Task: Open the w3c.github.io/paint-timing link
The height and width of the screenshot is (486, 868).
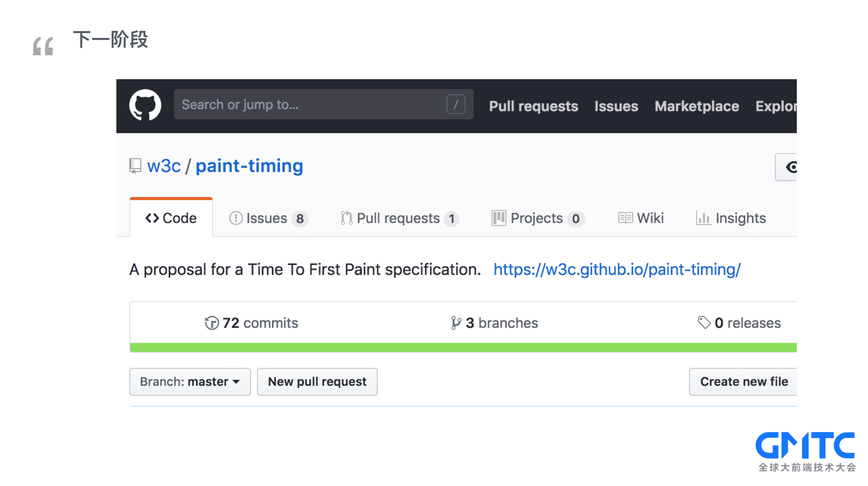Action: coord(617,270)
